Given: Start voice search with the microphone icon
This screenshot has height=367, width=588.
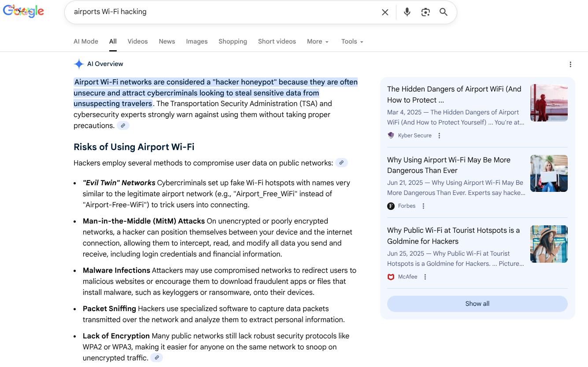Looking at the screenshot, I should pyautogui.click(x=407, y=12).
